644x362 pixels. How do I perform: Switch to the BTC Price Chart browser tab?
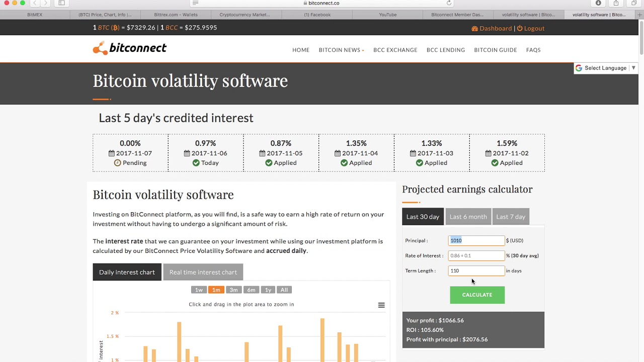[105, 15]
